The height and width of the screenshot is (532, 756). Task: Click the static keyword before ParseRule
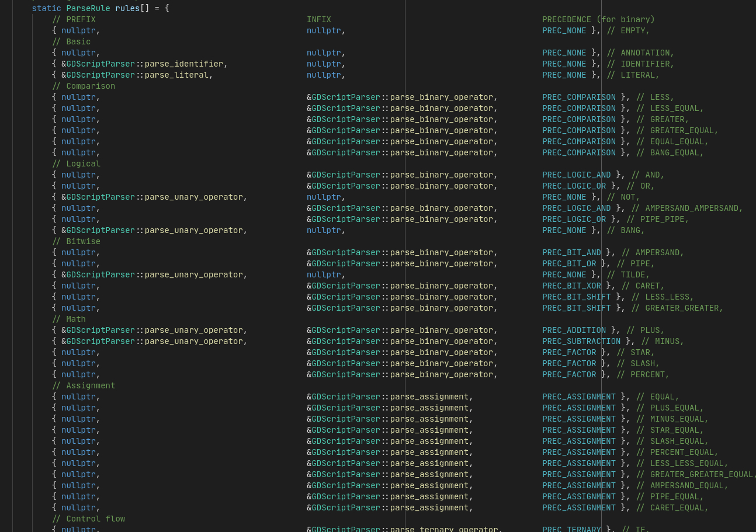pyautogui.click(x=47, y=8)
